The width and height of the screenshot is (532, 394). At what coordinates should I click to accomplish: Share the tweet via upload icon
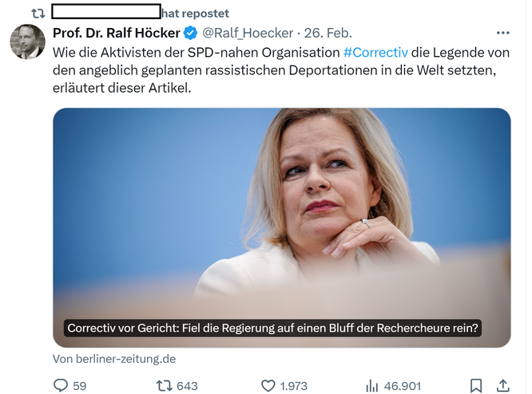pos(502,386)
